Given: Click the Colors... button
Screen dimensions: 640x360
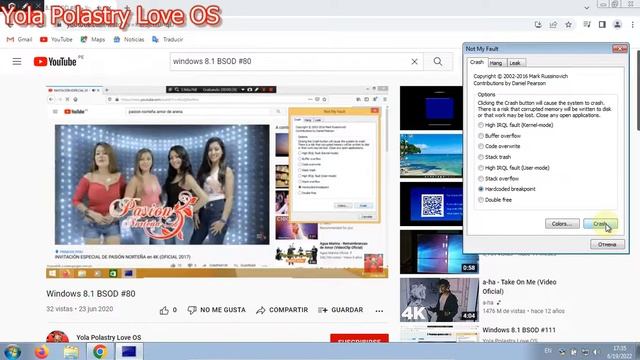Looking at the screenshot, I should [x=562, y=224].
